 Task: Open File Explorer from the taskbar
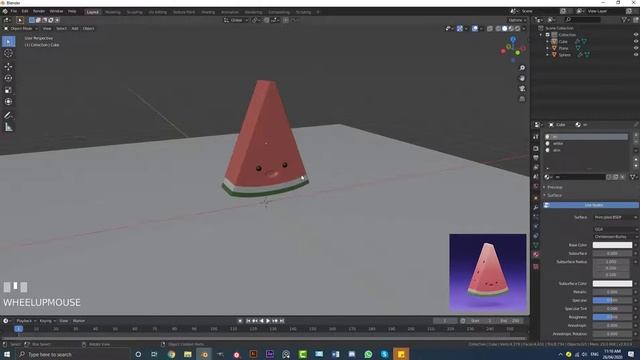pyautogui.click(x=188, y=354)
